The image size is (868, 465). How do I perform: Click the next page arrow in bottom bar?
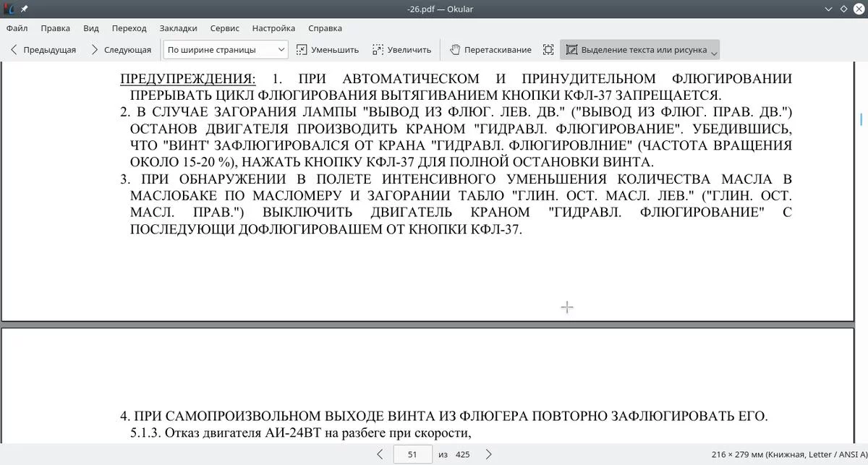pos(488,454)
